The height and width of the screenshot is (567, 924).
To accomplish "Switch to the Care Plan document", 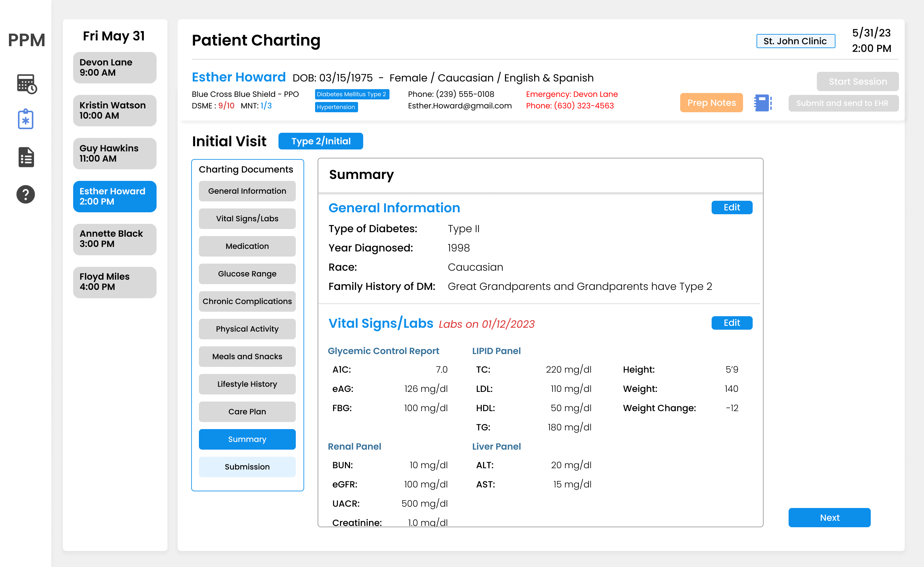I will (247, 411).
